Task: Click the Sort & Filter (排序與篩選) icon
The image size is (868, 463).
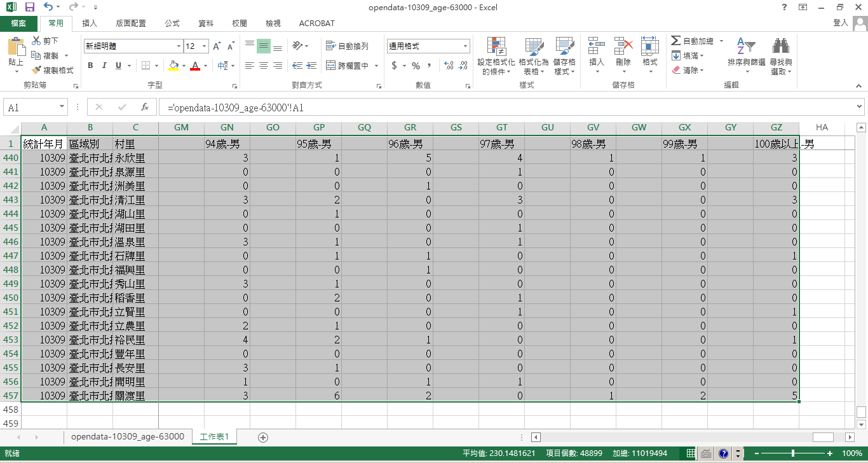Action: (x=746, y=56)
